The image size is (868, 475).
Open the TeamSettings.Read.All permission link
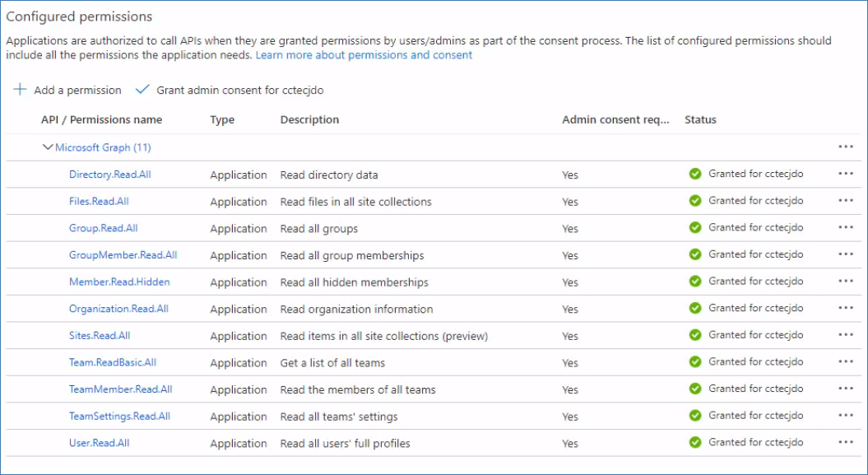click(x=119, y=416)
